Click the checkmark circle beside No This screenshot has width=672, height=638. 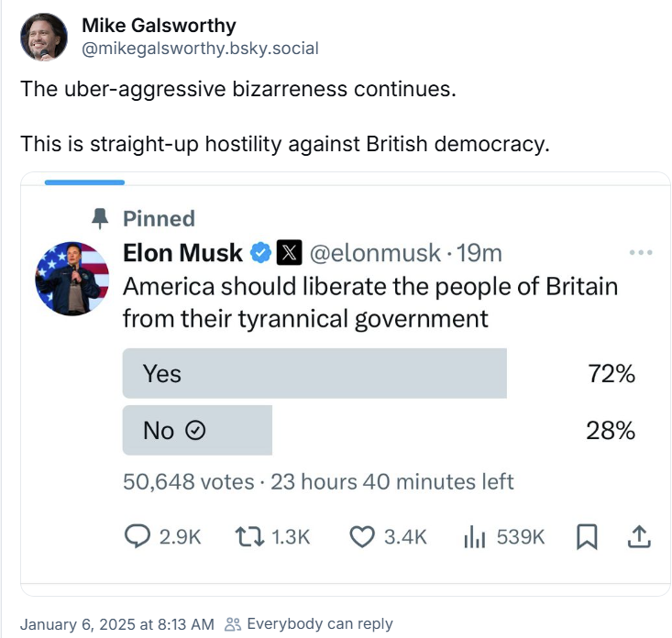point(194,430)
